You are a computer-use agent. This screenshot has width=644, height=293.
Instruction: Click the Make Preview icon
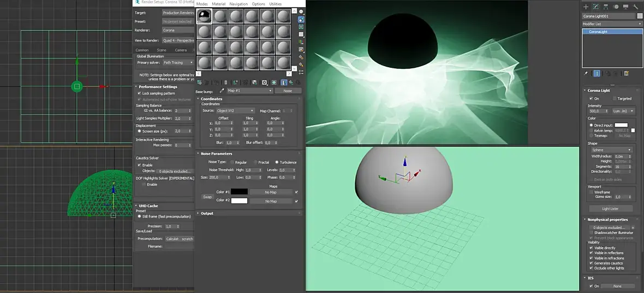point(301,49)
